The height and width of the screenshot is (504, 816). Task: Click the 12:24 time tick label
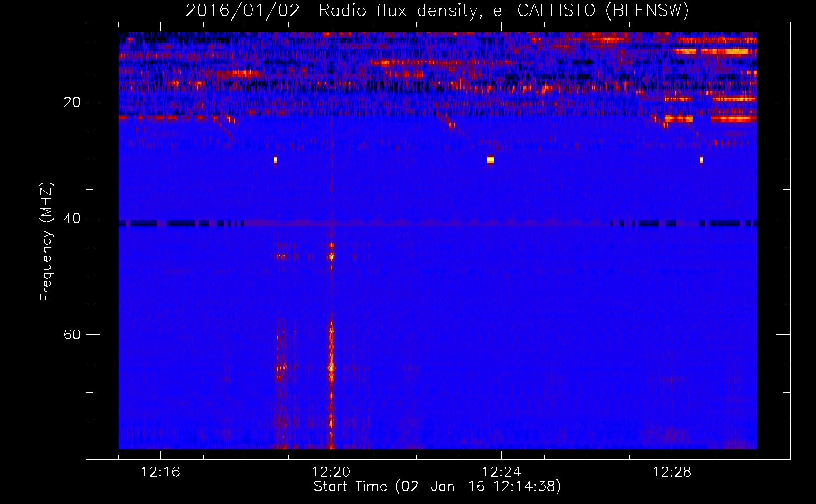[501, 472]
